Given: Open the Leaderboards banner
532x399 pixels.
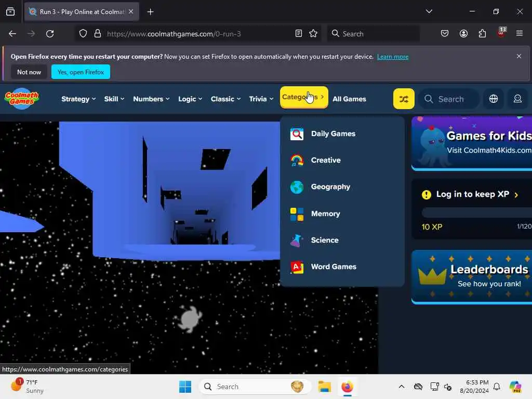Looking at the screenshot, I should click(x=472, y=277).
